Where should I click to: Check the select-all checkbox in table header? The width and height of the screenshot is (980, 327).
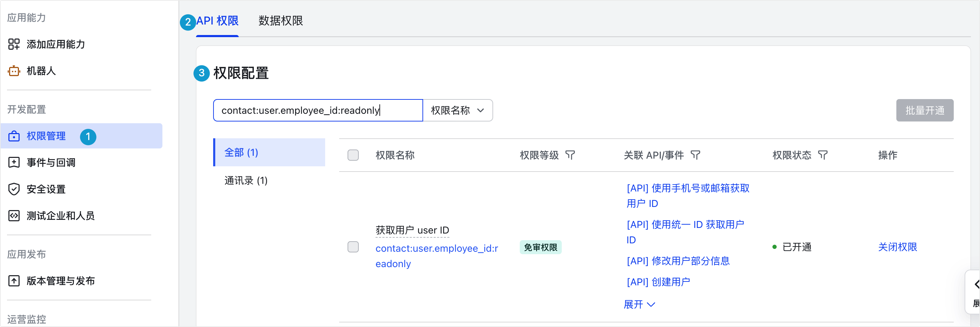[353, 155]
